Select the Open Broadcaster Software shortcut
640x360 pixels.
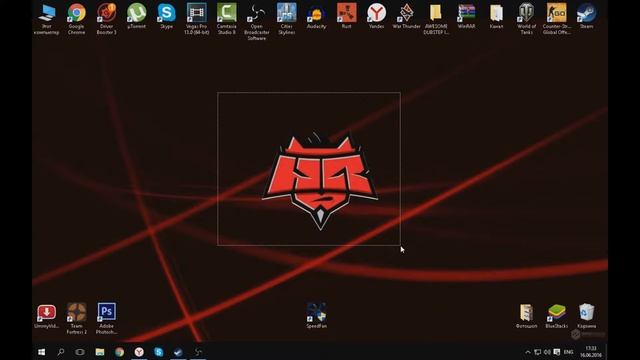(257, 22)
